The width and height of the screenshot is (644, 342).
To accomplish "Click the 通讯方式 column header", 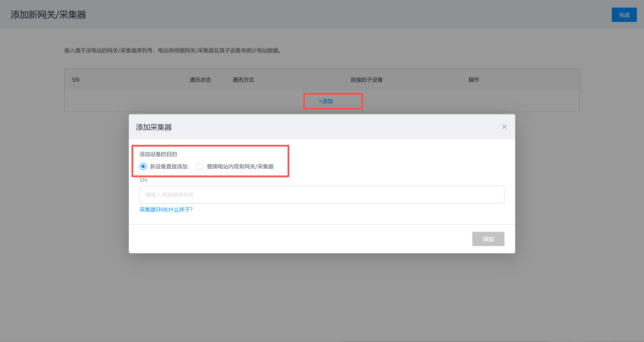I will [243, 80].
